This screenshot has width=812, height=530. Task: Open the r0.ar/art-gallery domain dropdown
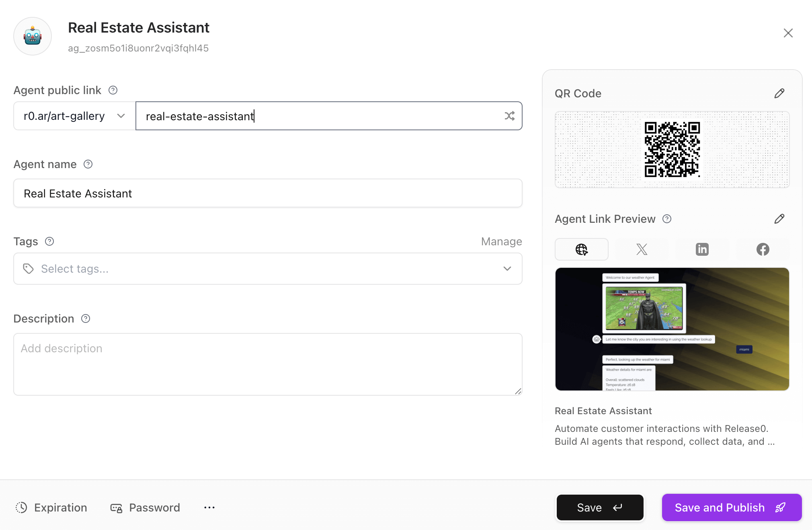pos(74,116)
